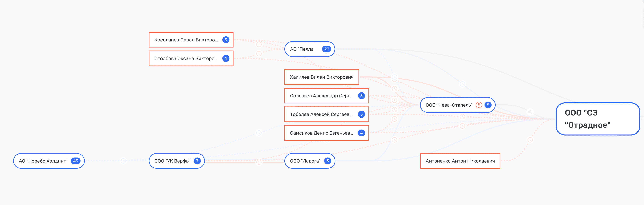
Task: Click the clock icon between Норебо Холдинг and УК Верфь
Action: [123, 161]
